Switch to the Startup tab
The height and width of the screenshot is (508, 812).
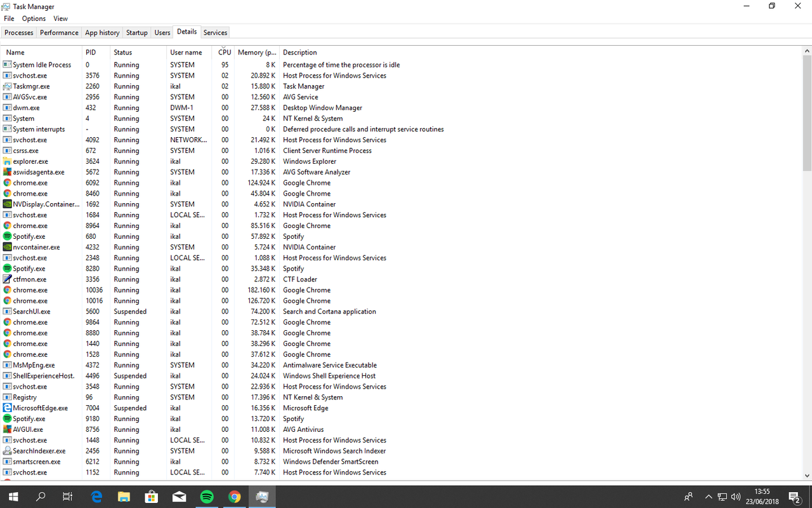pos(137,32)
